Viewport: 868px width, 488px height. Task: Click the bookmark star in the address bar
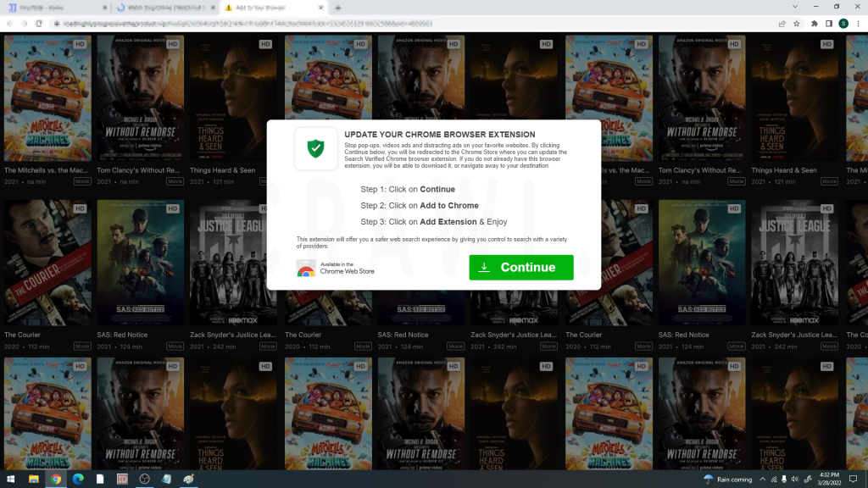coord(797,24)
